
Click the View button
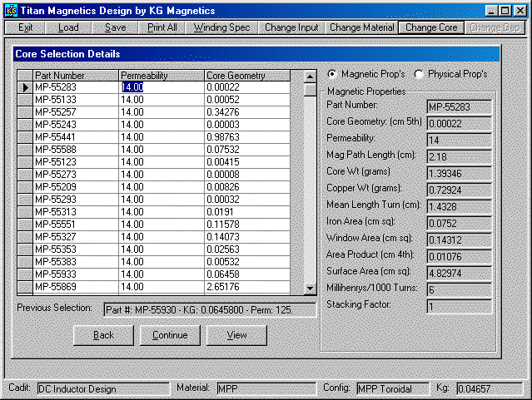point(236,335)
